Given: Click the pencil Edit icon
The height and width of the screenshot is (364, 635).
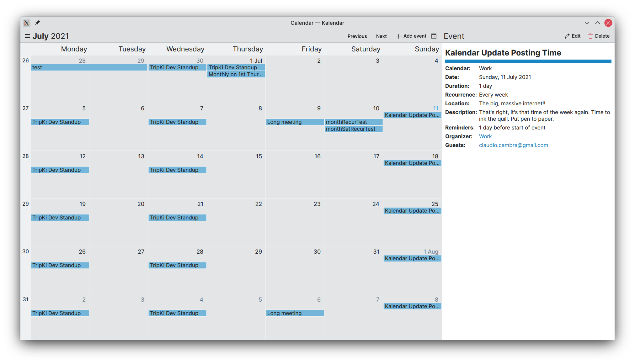Looking at the screenshot, I should tap(567, 36).
